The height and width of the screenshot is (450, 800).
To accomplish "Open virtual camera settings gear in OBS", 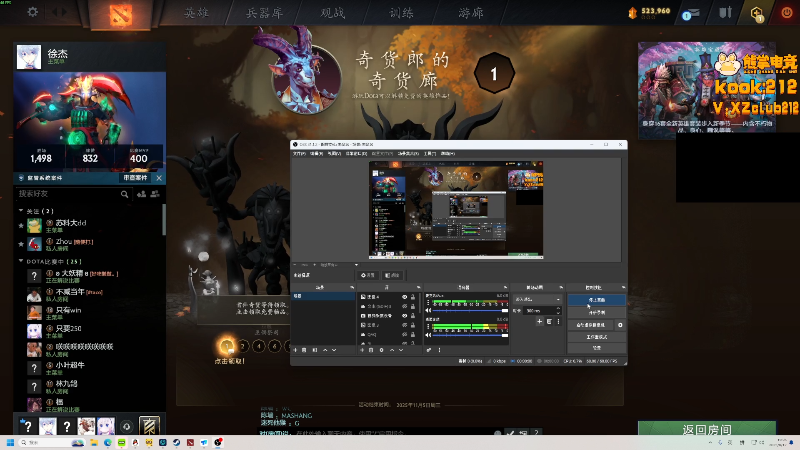I will point(620,325).
